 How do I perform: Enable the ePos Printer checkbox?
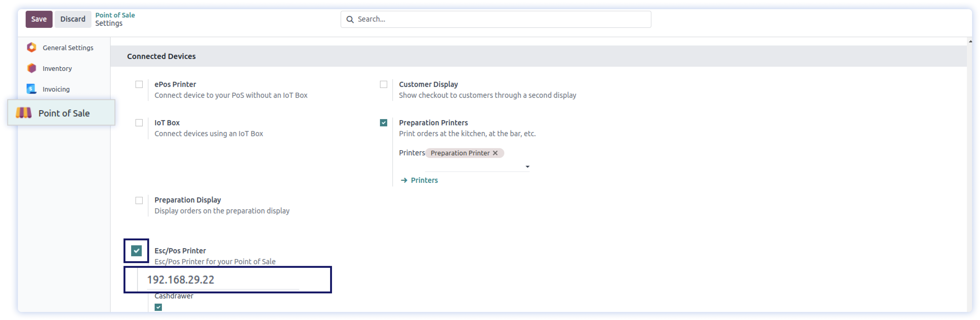tap(139, 84)
